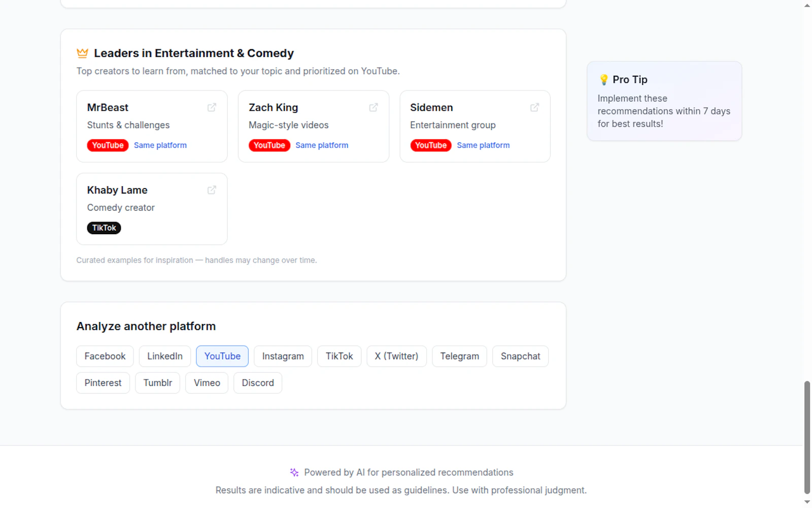Click Same platform label on MrBeast card
Image resolution: width=812 pixels, height=508 pixels.
tap(160, 145)
